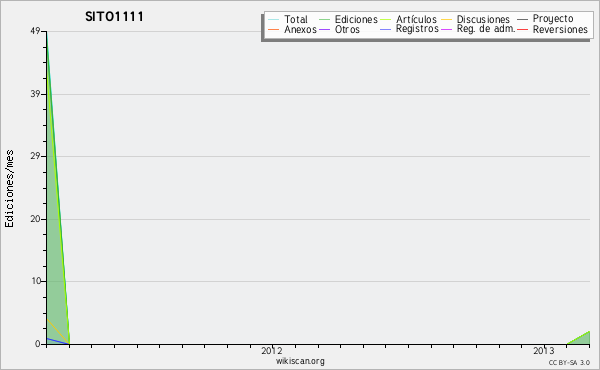This screenshot has width=600, height=370.
Task: Click the Ediciones/mes axis label
Action: [x=9, y=189]
